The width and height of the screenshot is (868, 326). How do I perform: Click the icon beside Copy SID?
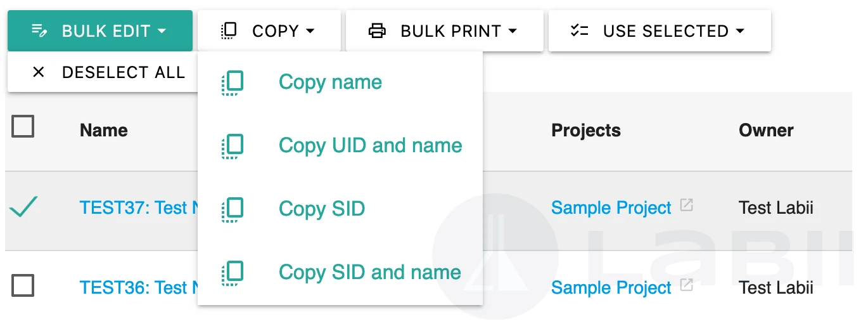(x=233, y=209)
